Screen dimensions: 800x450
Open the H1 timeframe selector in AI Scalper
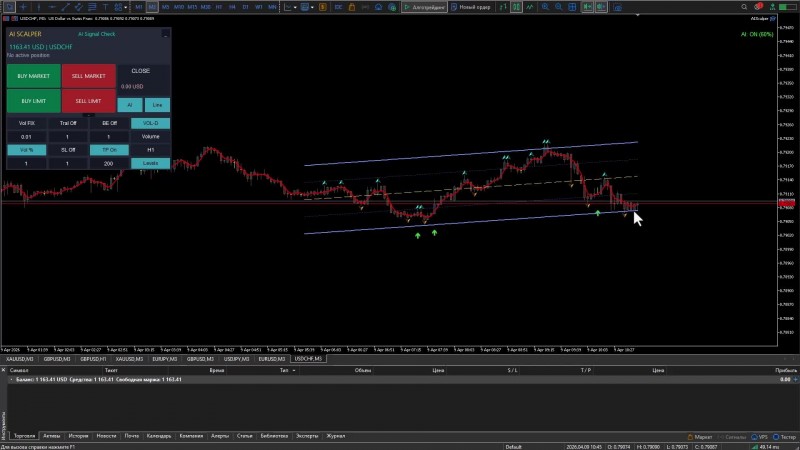[x=150, y=149]
